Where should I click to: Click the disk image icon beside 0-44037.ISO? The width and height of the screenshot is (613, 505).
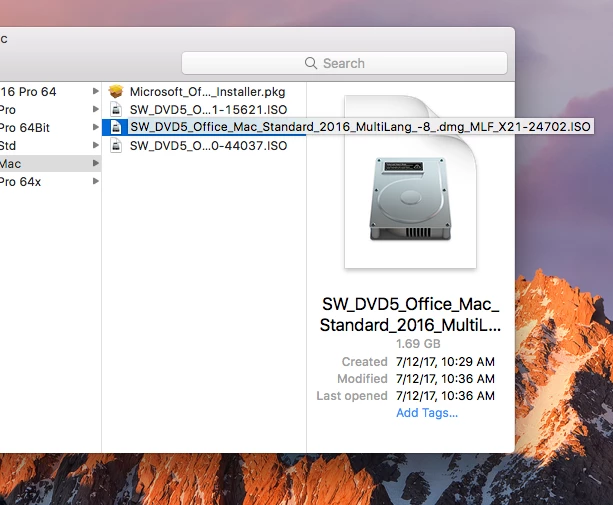116,145
